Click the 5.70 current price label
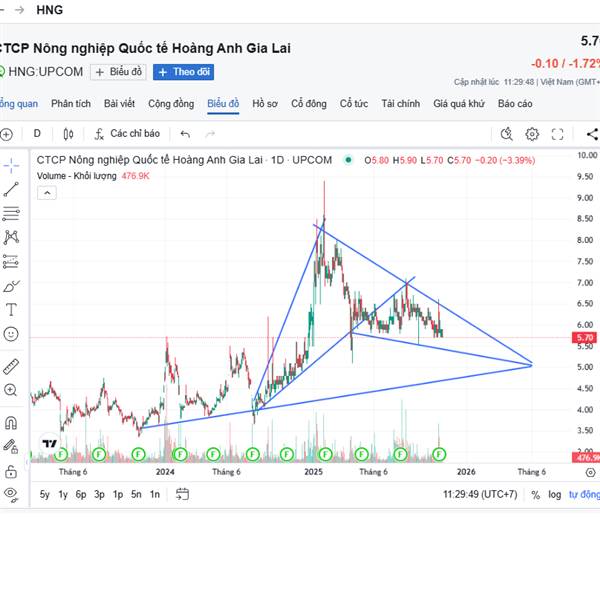Viewport: 600px width, 600px height. point(584,338)
